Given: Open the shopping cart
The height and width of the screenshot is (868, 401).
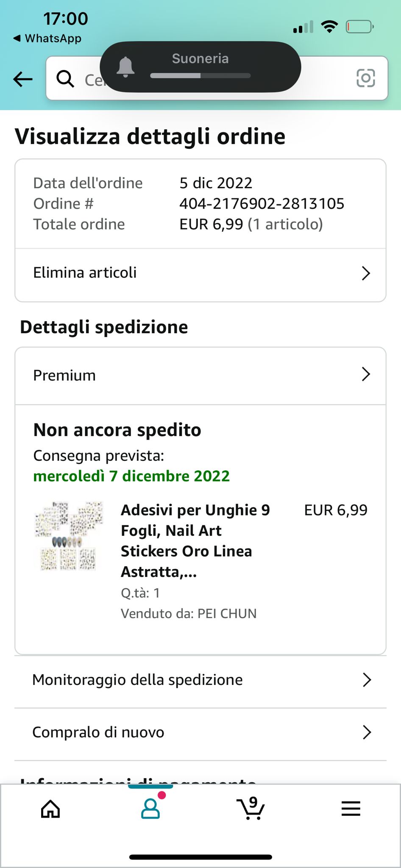Looking at the screenshot, I should coord(251,809).
